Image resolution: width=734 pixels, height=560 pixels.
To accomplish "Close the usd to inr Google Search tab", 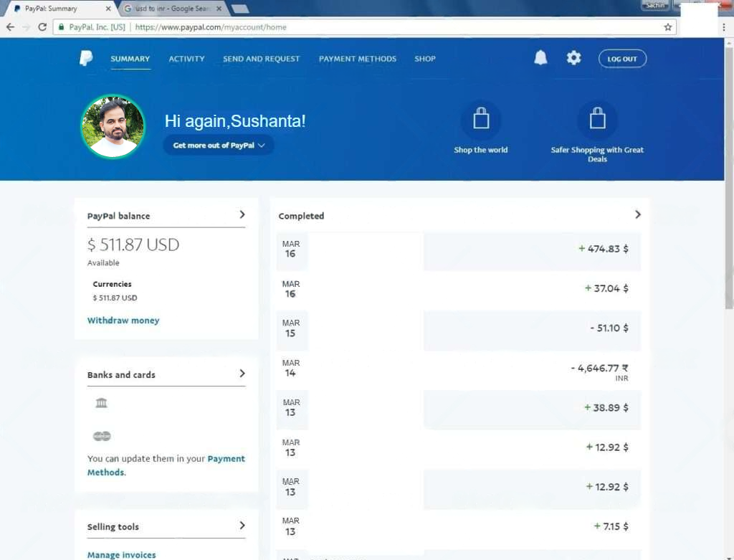I will [x=219, y=9].
